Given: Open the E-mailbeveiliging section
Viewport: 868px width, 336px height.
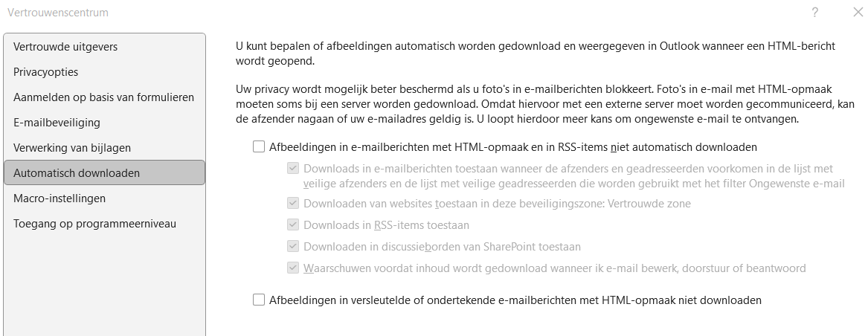Looking at the screenshot, I should point(104,123).
